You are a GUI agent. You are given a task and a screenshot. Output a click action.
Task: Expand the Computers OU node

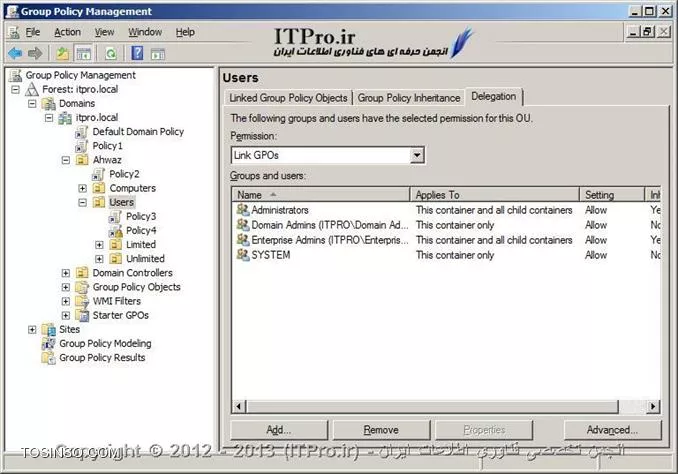[x=83, y=189]
